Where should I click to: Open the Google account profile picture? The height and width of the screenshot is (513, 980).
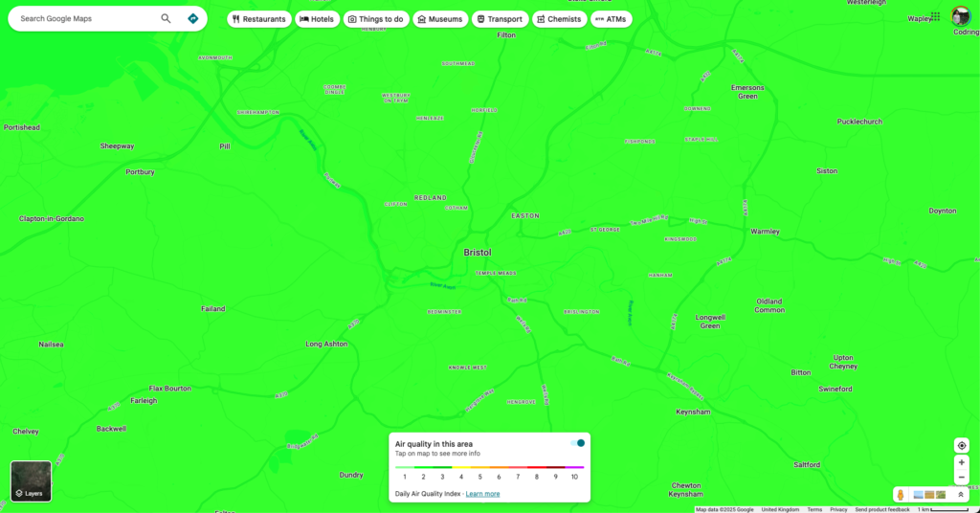pos(961,16)
